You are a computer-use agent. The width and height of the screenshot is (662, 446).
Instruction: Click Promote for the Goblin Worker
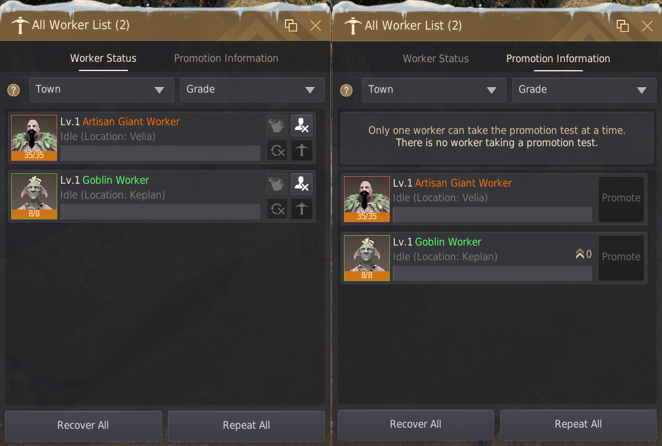click(x=621, y=257)
